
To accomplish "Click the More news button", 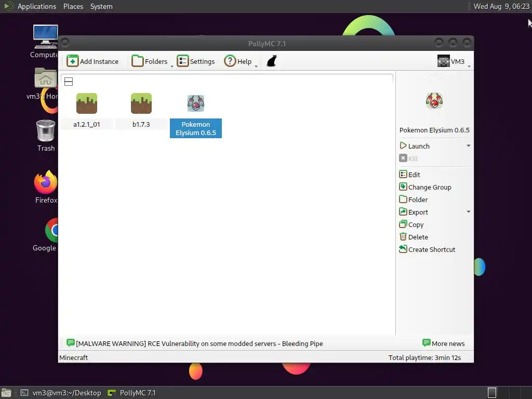I will pos(444,343).
